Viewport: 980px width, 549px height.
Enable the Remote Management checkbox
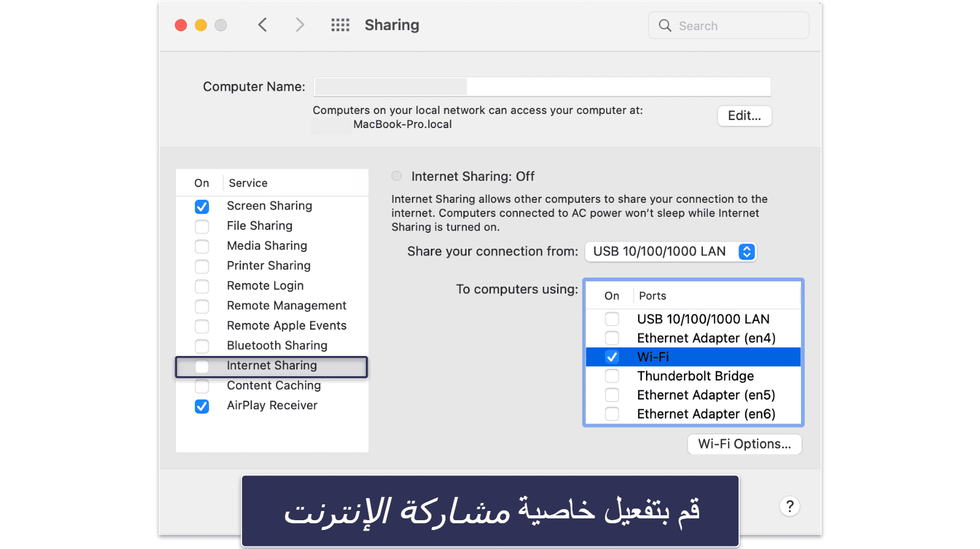(x=202, y=306)
